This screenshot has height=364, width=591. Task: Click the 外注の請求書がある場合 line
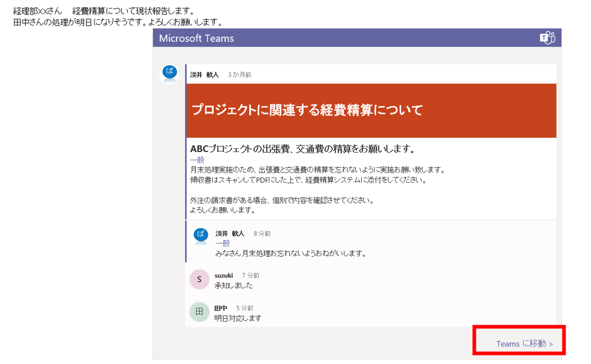(282, 200)
